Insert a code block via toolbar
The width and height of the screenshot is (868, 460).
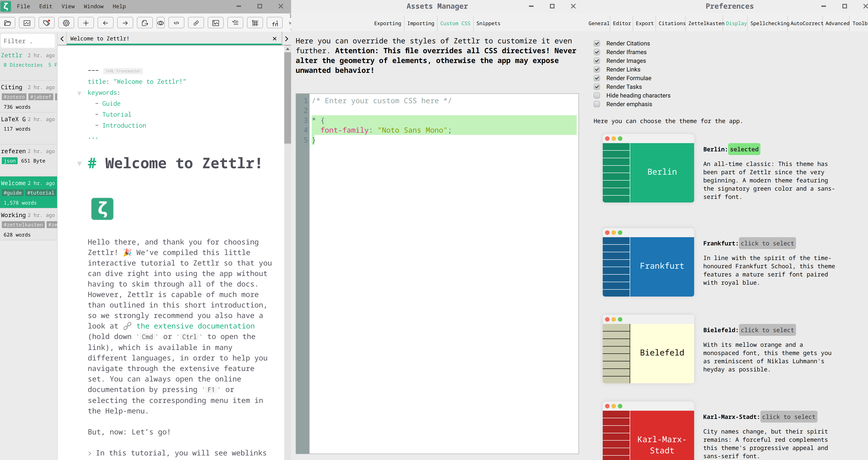(x=176, y=23)
